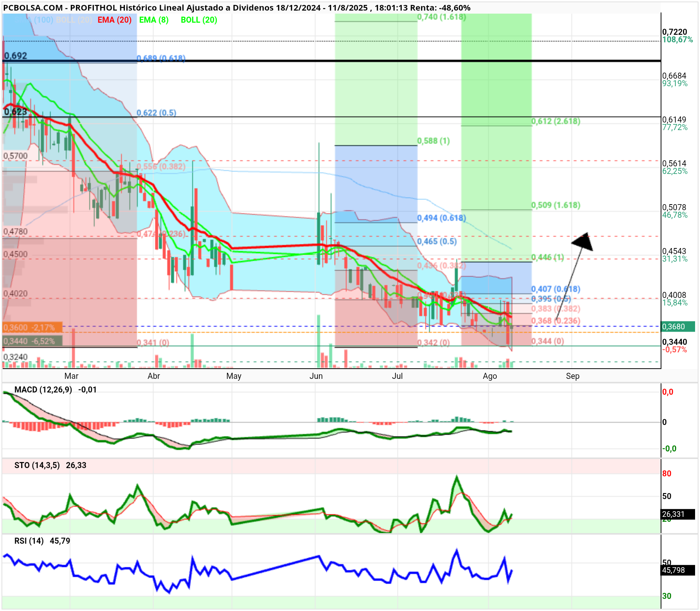Click the 0,5614 price axis label
The image size is (700, 611).
[675, 163]
